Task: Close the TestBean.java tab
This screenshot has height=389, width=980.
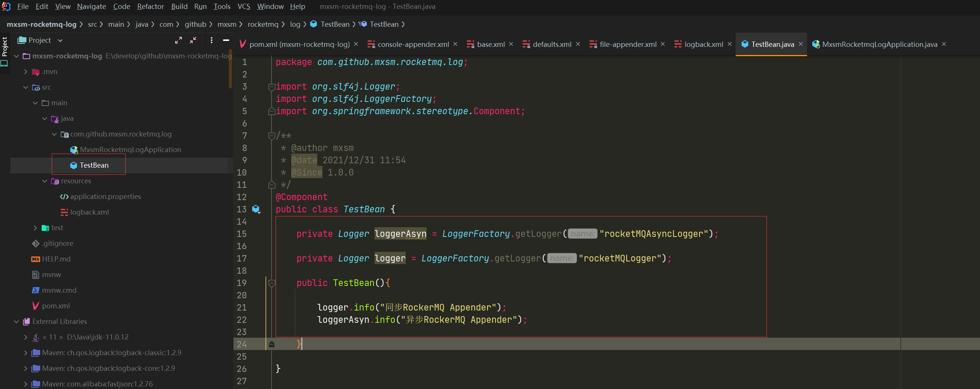Action: [800, 44]
